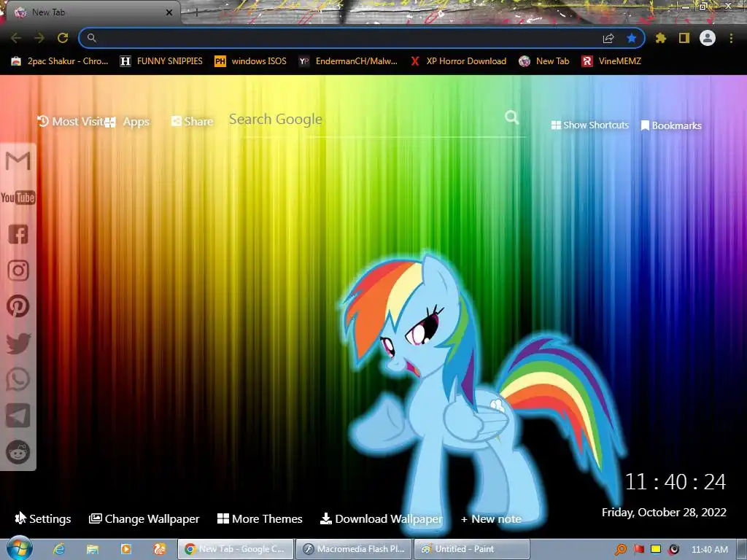The image size is (747, 560).
Task: Open the Chrome profile avatar
Action: 708,38
